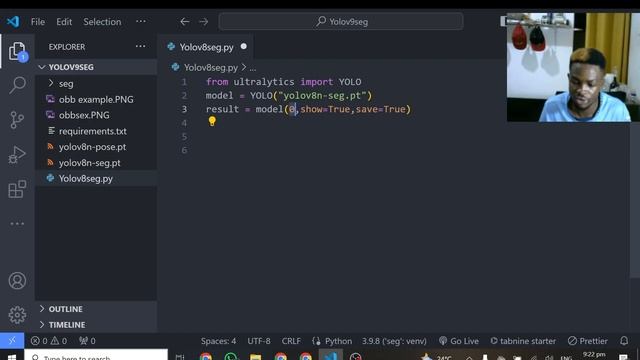
Task: Place cursor on line 1 import statement
Action: coord(283,82)
